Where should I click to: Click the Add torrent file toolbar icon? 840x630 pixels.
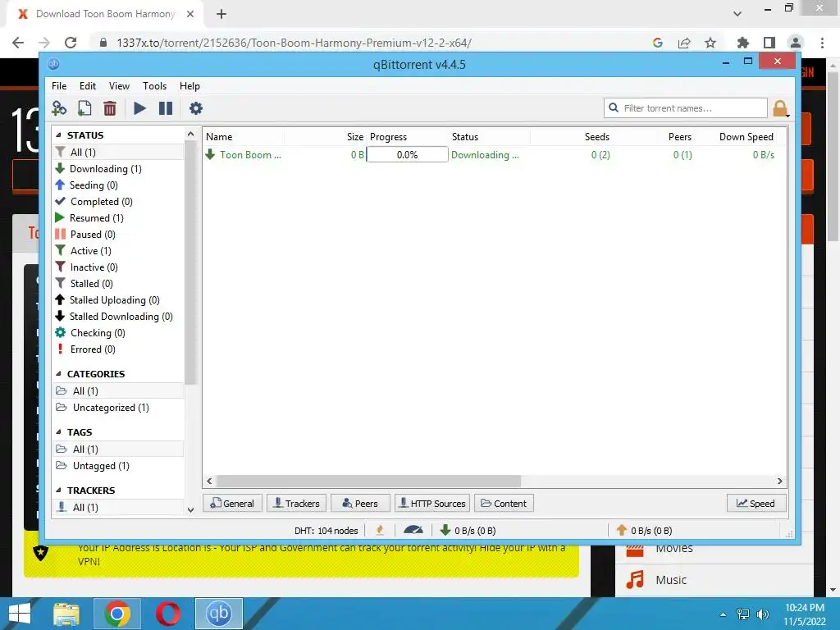[x=84, y=108]
